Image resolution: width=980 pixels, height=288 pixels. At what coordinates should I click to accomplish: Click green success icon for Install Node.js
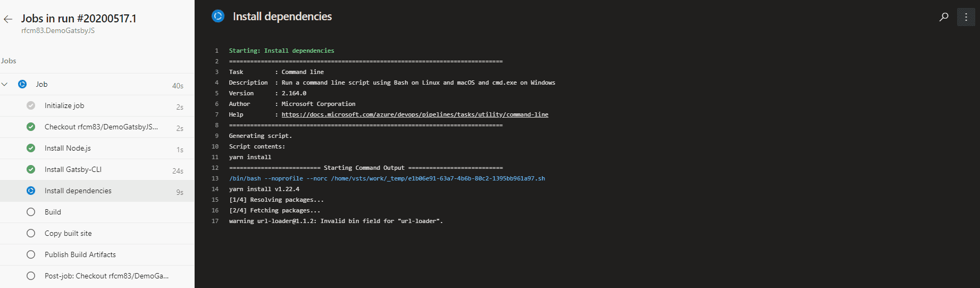point(31,148)
